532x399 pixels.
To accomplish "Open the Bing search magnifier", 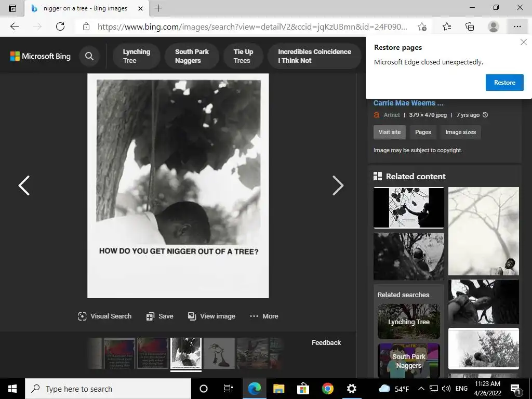I will [89, 56].
